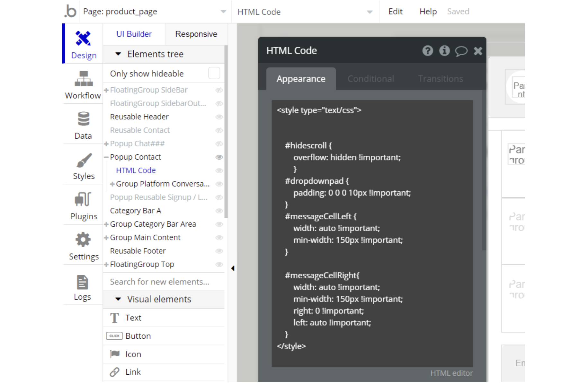Open the Settings gear icon
This screenshot has width=588, height=384.
pyautogui.click(x=83, y=240)
